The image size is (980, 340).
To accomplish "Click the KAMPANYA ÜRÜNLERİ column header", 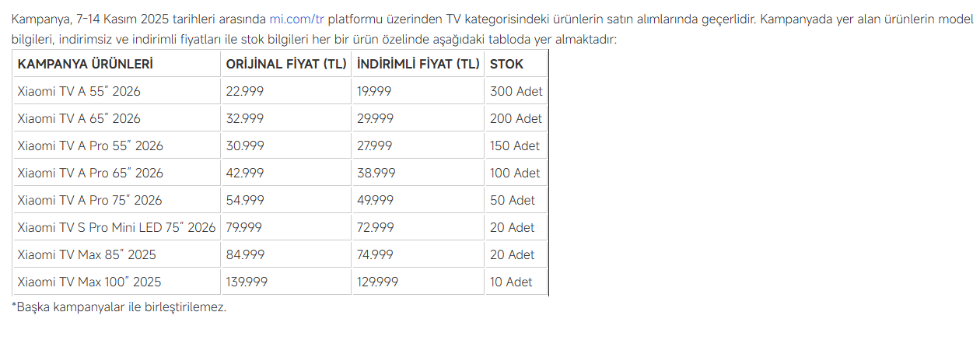I will tap(85, 64).
